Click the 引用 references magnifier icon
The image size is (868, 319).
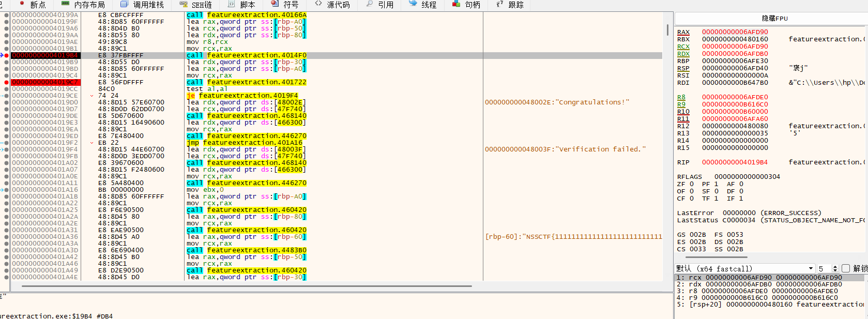click(369, 4)
